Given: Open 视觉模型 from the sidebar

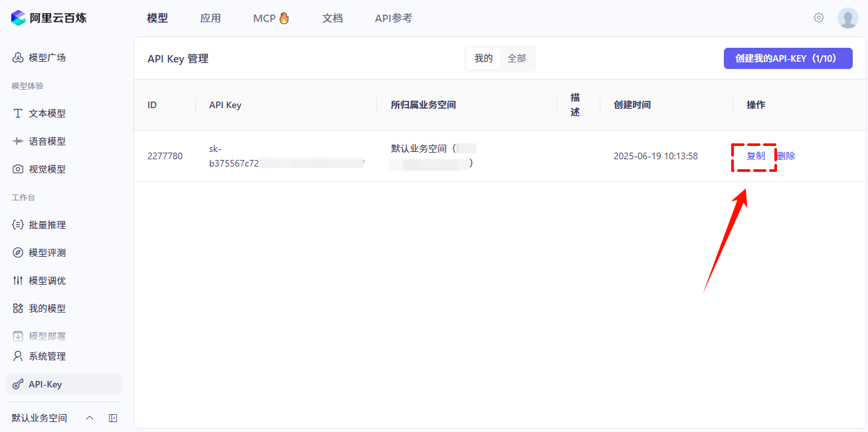Looking at the screenshot, I should point(46,169).
